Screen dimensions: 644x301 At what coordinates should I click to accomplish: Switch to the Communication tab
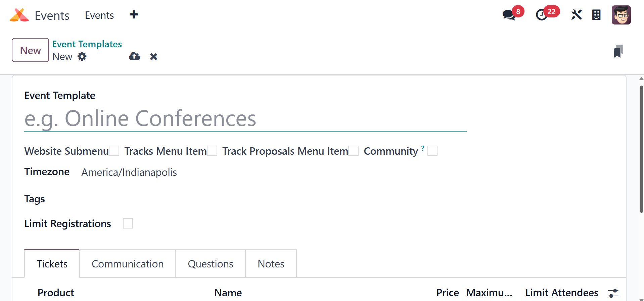pos(128,264)
